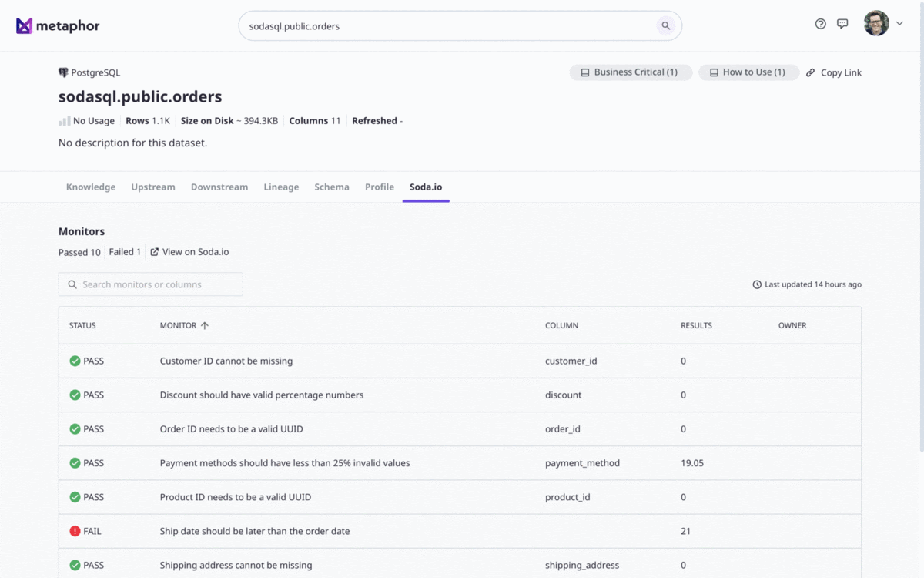Image resolution: width=924 pixels, height=578 pixels.
Task: Switch to the Schema tab
Action: 332,187
